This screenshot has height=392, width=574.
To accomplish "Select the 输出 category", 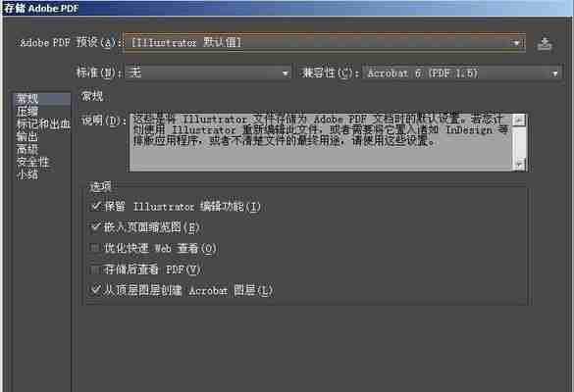I will pyautogui.click(x=27, y=136).
